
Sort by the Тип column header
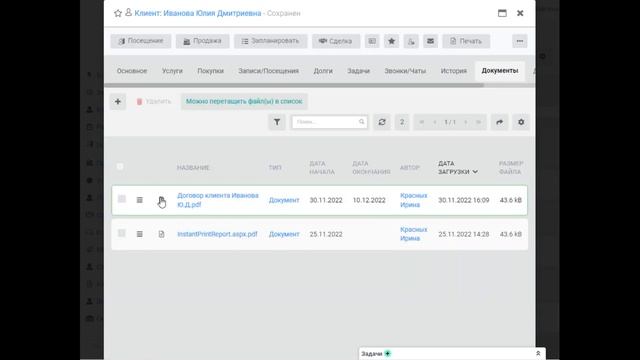[275, 168]
